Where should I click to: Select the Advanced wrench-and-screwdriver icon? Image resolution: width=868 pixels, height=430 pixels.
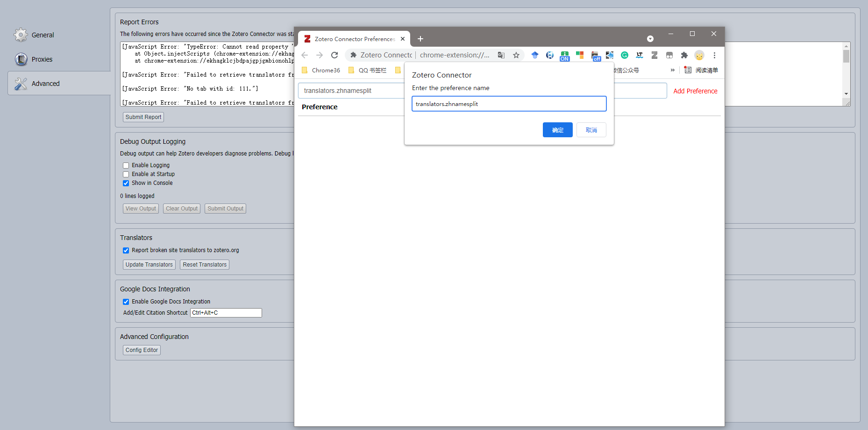(x=21, y=84)
